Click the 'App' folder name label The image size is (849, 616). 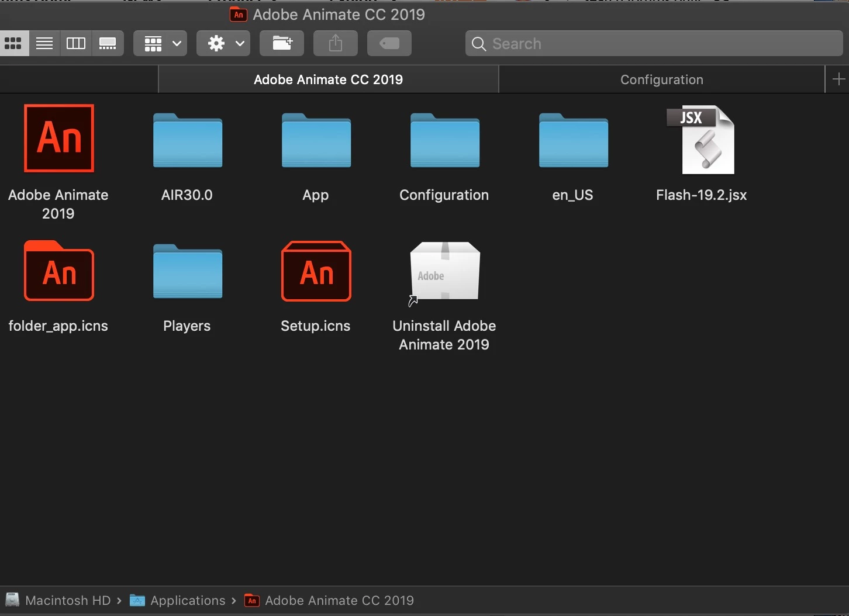316,195
